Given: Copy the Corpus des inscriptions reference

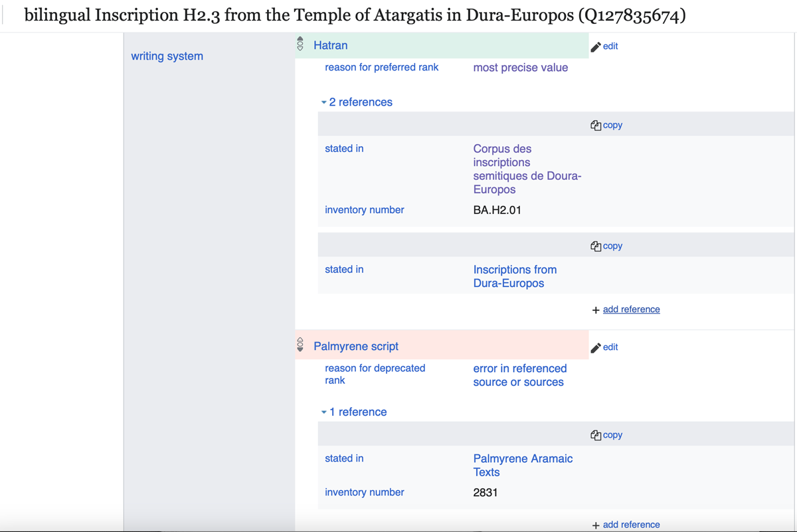Looking at the screenshot, I should click(606, 125).
